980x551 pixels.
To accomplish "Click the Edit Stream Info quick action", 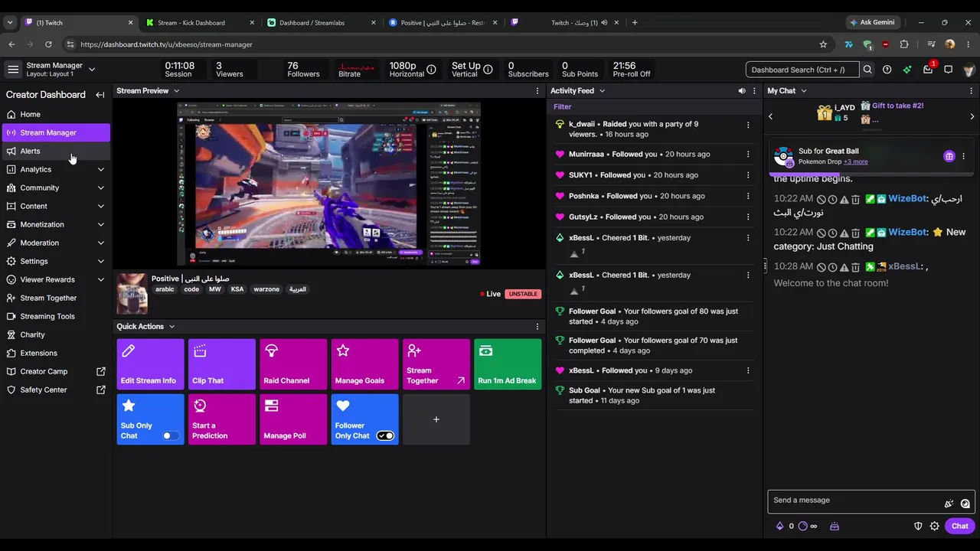I will 150,364.
